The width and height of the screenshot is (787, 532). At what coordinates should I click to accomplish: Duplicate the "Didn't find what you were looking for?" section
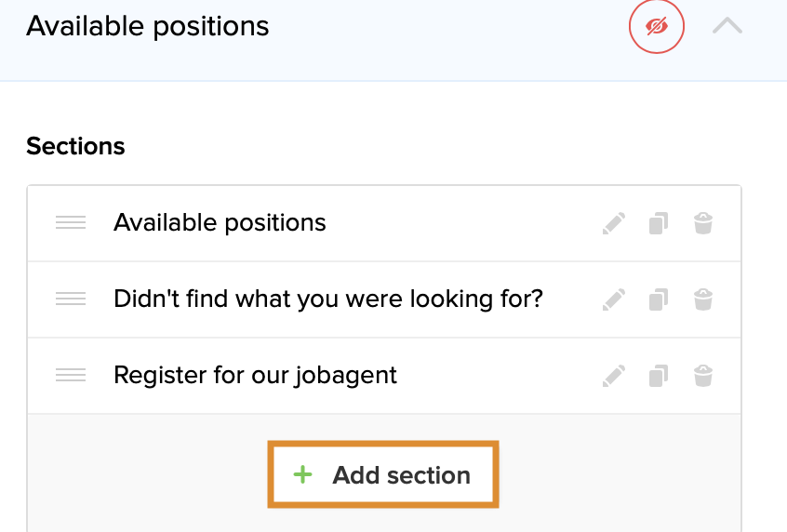659,299
